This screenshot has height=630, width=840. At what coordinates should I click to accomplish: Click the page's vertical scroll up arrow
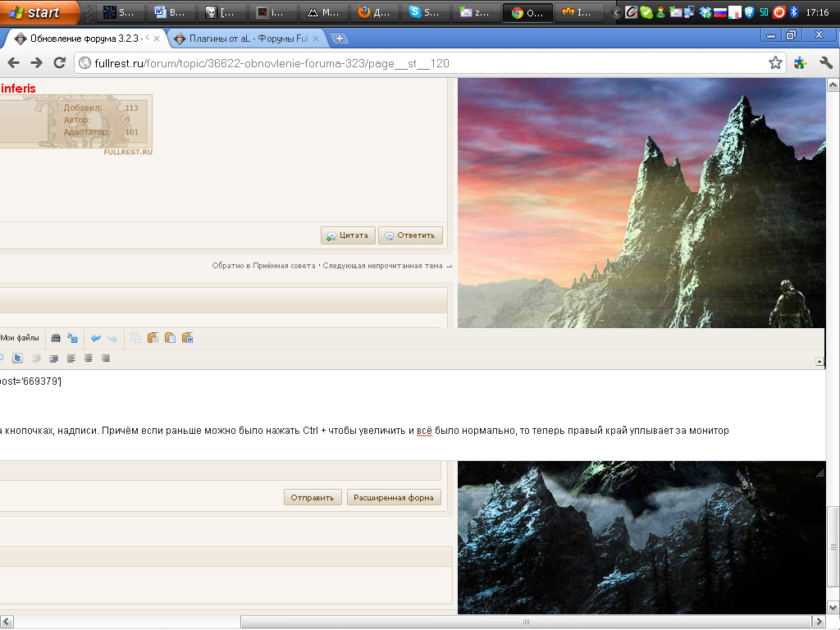833,84
